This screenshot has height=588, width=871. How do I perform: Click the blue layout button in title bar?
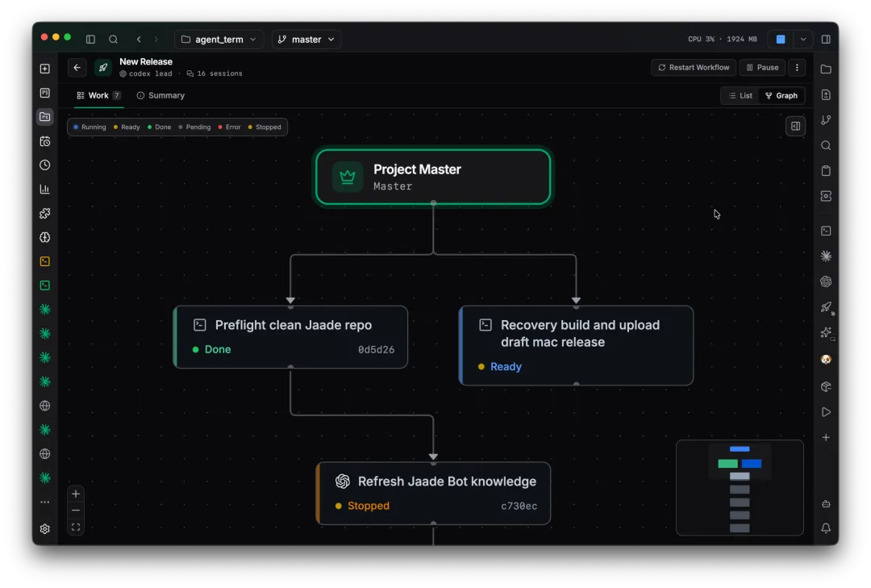[781, 40]
